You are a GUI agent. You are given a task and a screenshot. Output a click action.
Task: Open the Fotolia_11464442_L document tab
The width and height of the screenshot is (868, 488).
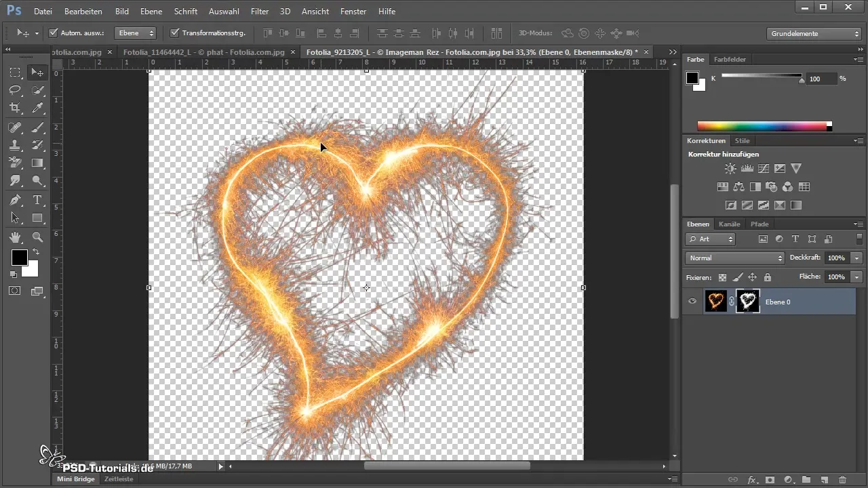(x=204, y=52)
